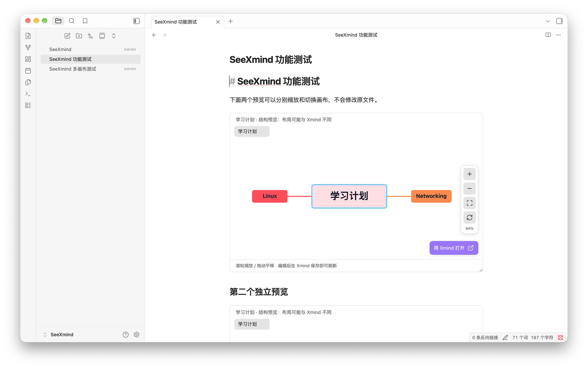Open today's daily note calendar icon

coord(28,71)
